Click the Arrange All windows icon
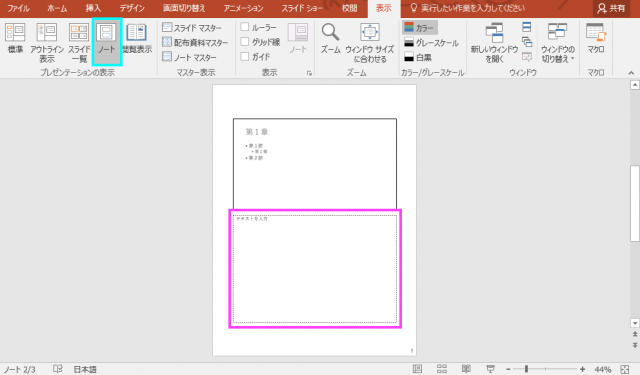The image size is (640, 375). (x=527, y=27)
